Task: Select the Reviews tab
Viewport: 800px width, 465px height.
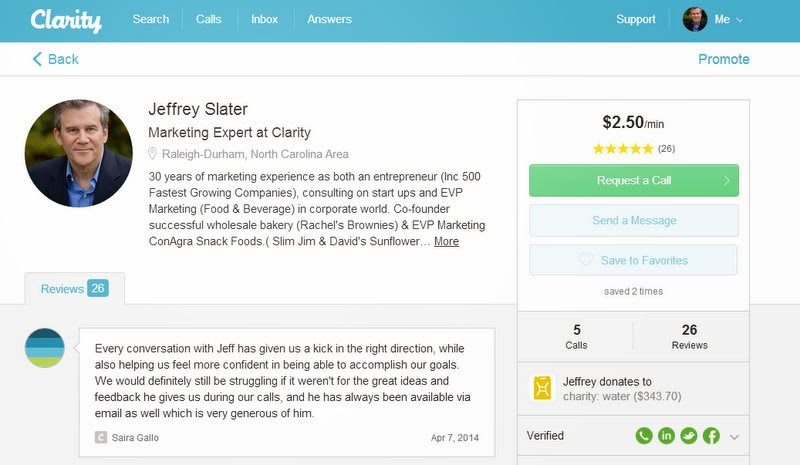Action: tap(74, 288)
